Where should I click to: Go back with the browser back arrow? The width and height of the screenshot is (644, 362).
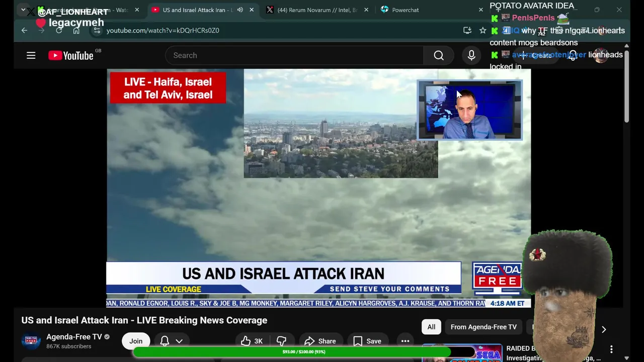coord(24,30)
